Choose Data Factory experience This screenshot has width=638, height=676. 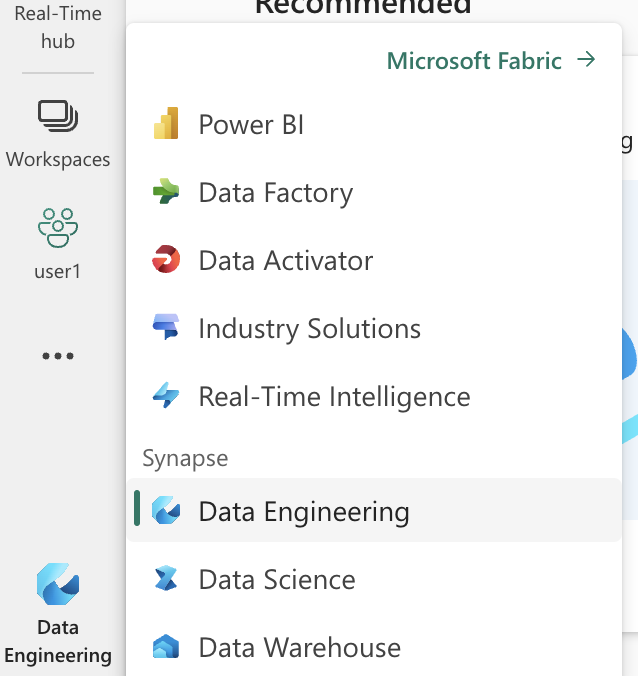374,192
